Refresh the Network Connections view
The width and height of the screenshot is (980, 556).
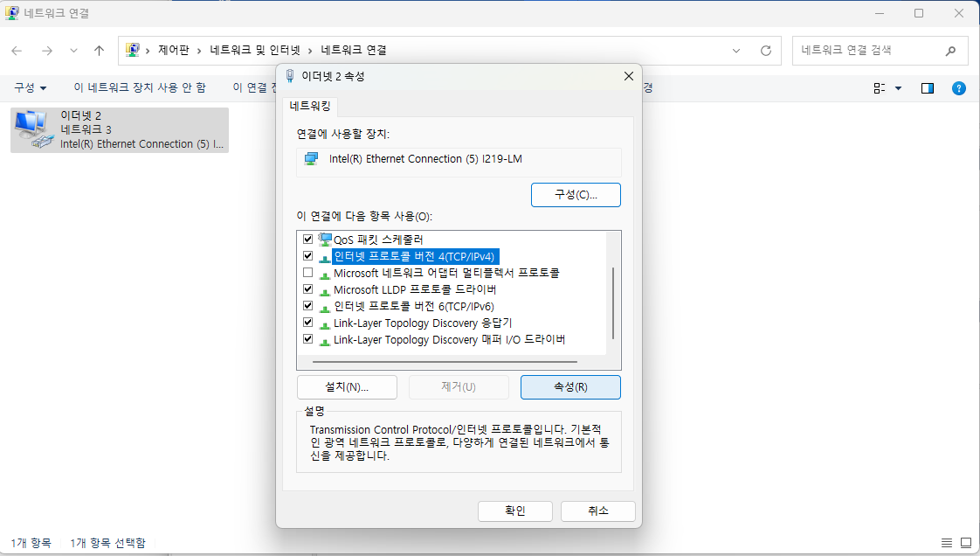click(x=766, y=51)
